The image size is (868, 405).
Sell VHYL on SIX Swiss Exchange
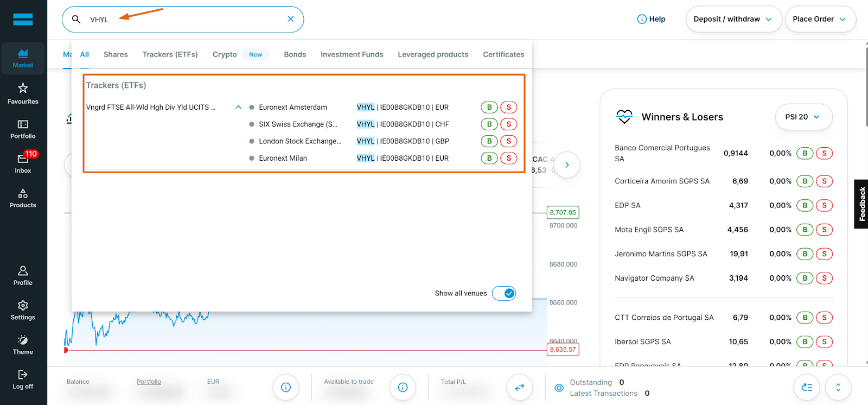[x=509, y=124]
